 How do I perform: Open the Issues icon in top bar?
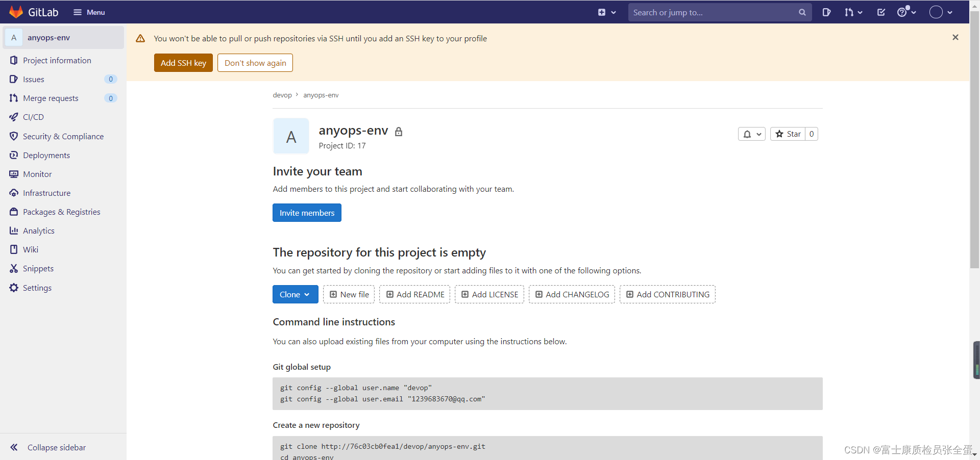pos(826,12)
